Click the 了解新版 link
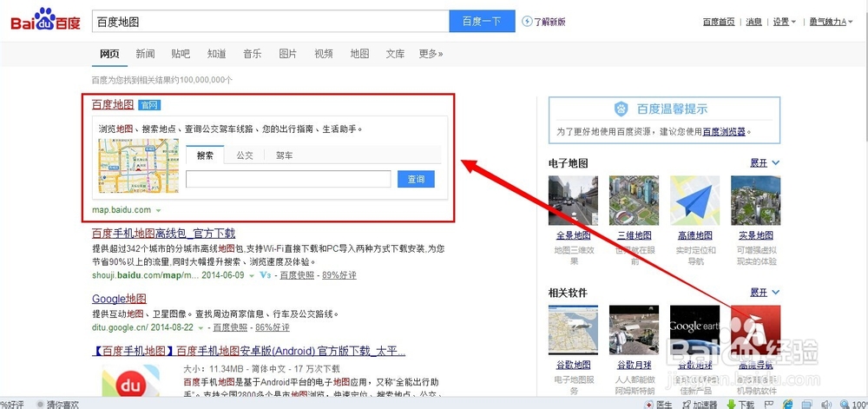The image size is (868, 409). [x=549, y=22]
